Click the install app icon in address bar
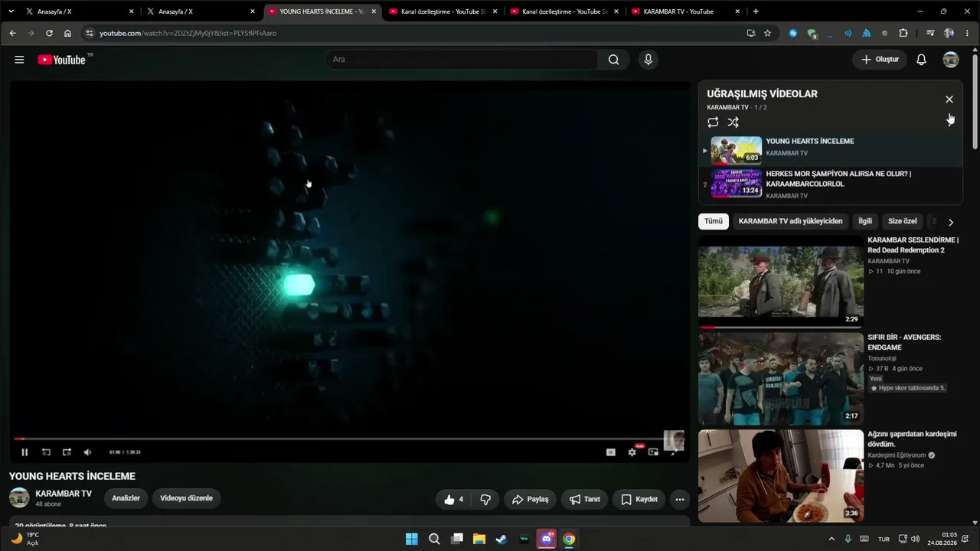The height and width of the screenshot is (551, 980). coord(751,34)
